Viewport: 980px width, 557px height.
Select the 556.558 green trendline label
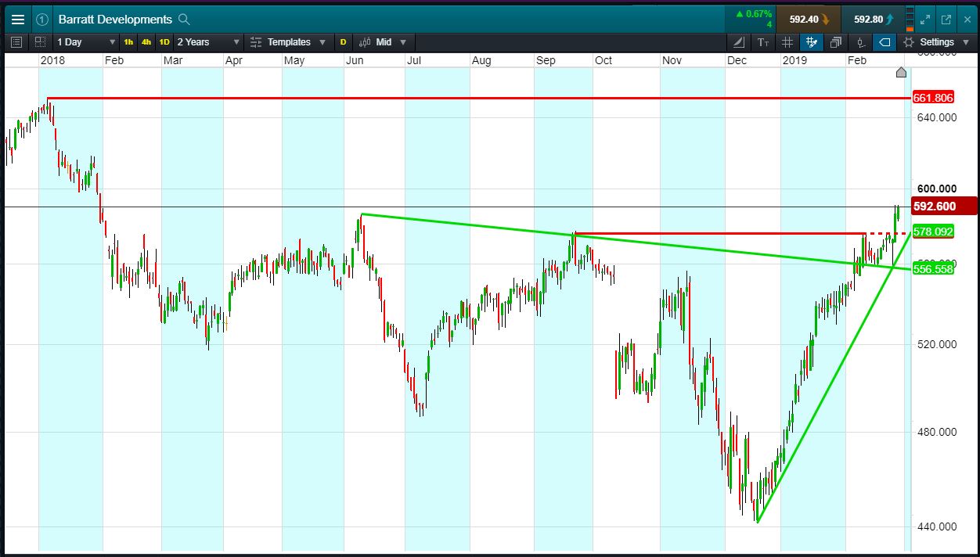point(934,269)
